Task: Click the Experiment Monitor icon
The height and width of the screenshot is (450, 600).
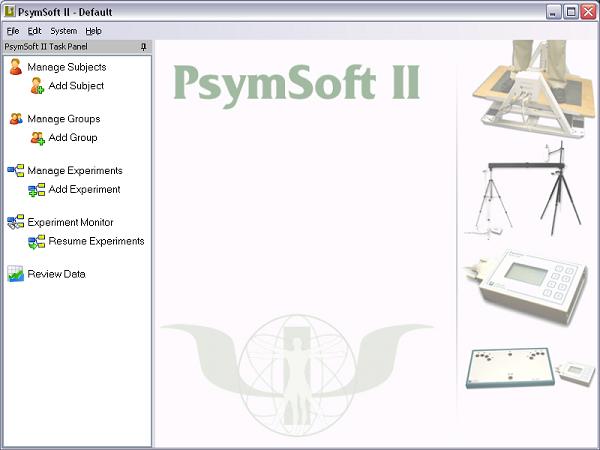Action: pyautogui.click(x=16, y=222)
